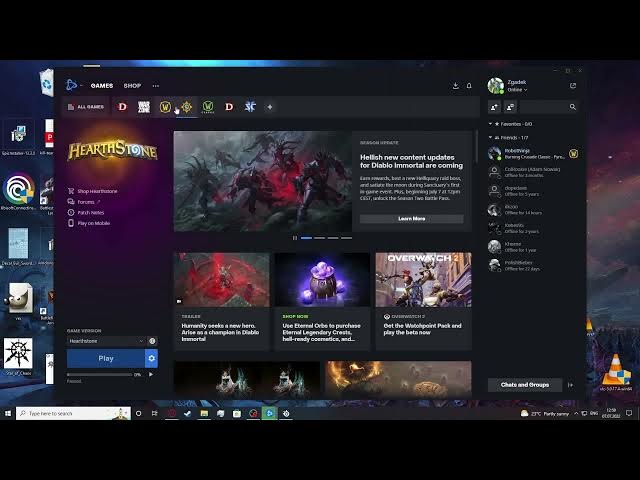
Task: Open the notifications bell
Action: (469, 86)
